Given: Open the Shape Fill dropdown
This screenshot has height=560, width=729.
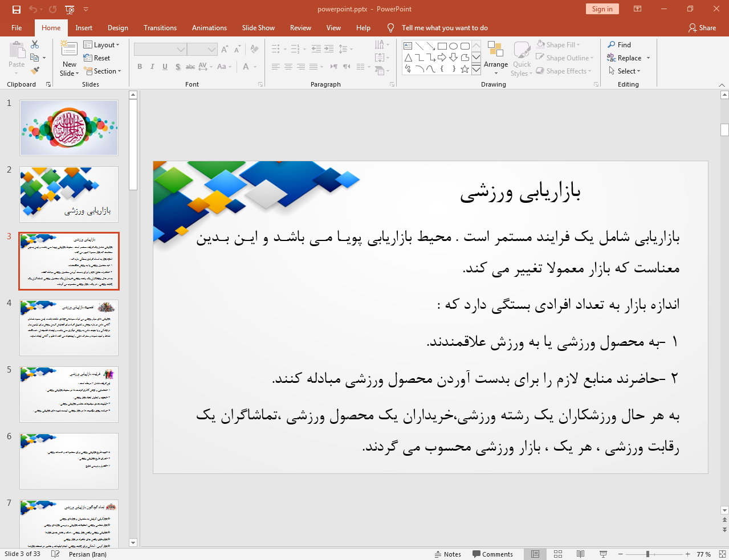Looking at the screenshot, I should tap(558, 45).
